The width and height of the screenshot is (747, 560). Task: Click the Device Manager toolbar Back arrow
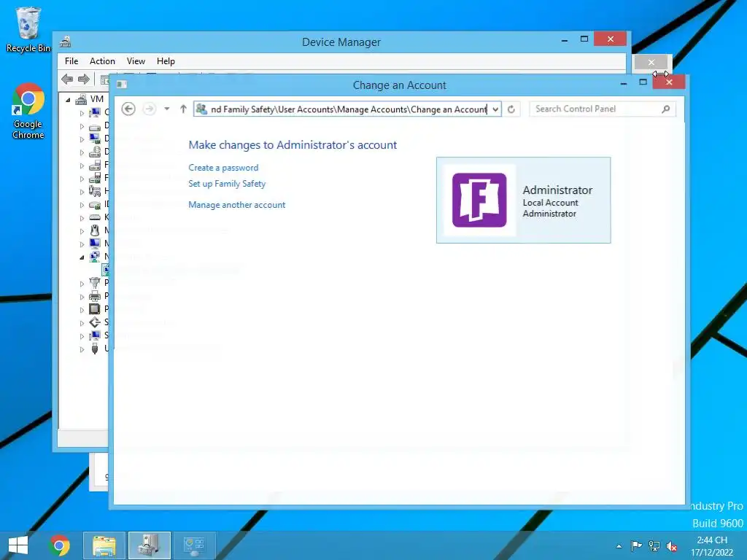coord(67,79)
